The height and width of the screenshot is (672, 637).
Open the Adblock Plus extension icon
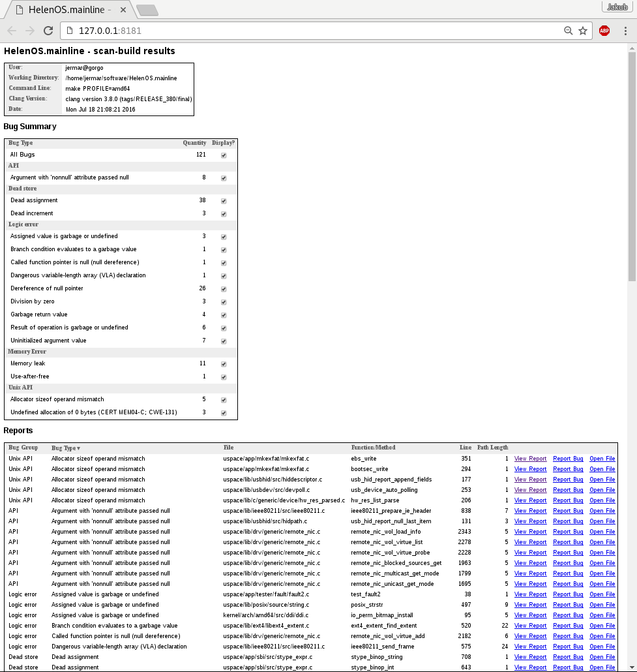[604, 30]
